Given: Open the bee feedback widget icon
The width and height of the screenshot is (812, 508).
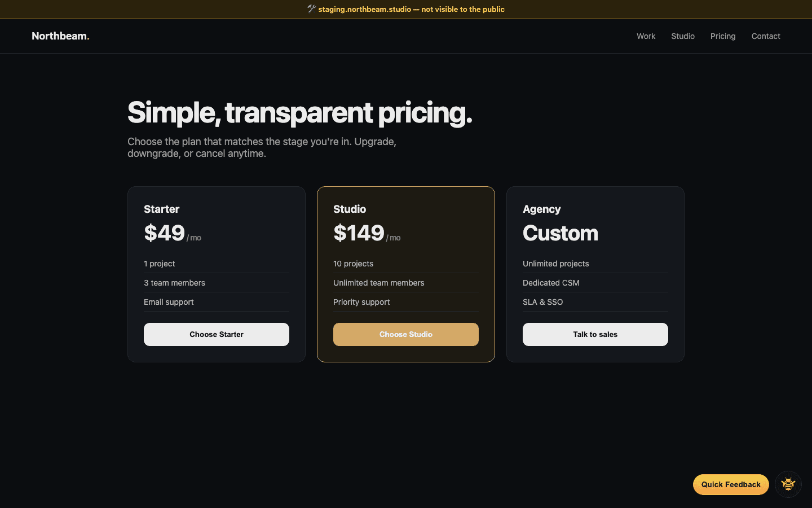Looking at the screenshot, I should click(x=788, y=484).
